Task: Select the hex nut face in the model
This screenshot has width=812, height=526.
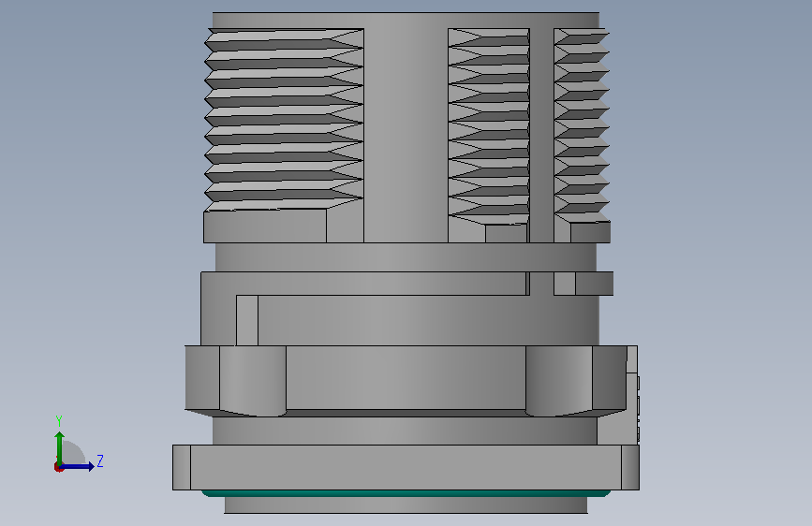Action: 406,377
